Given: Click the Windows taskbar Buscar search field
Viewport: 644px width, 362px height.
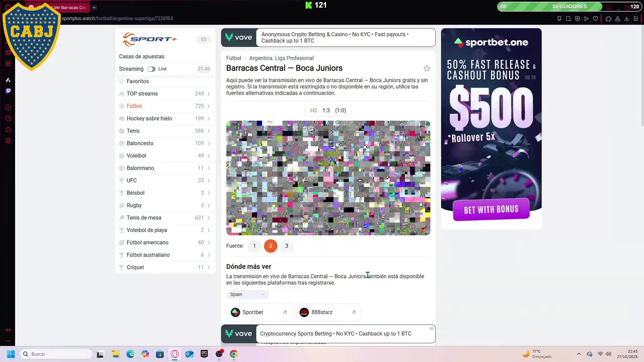Looking at the screenshot, I should (56, 354).
